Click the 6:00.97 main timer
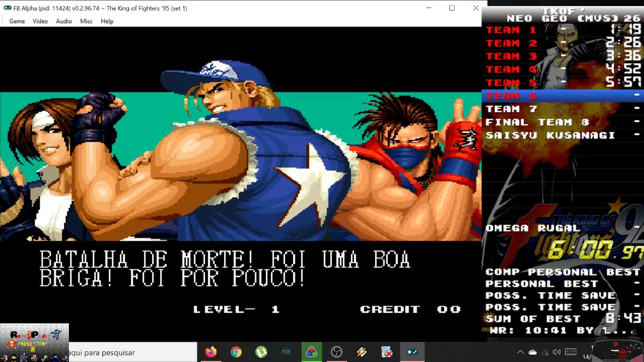Image resolution: width=644 pixels, height=362 pixels. pos(596,250)
